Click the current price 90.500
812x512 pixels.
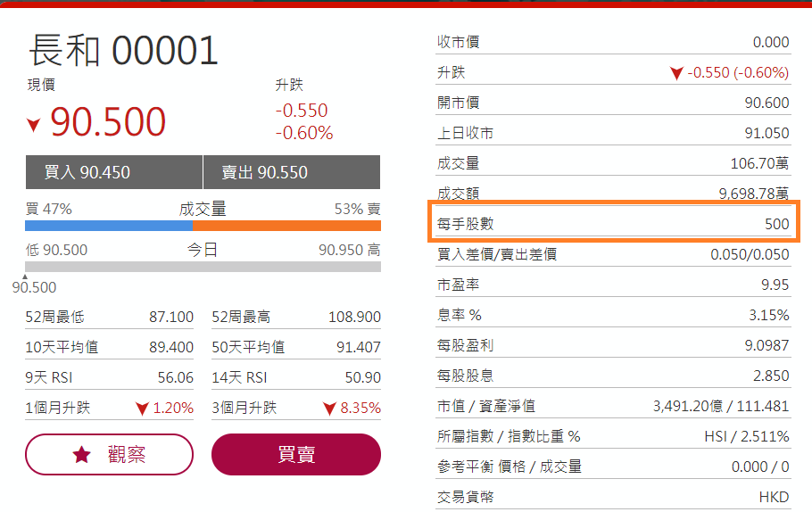pyautogui.click(x=108, y=121)
